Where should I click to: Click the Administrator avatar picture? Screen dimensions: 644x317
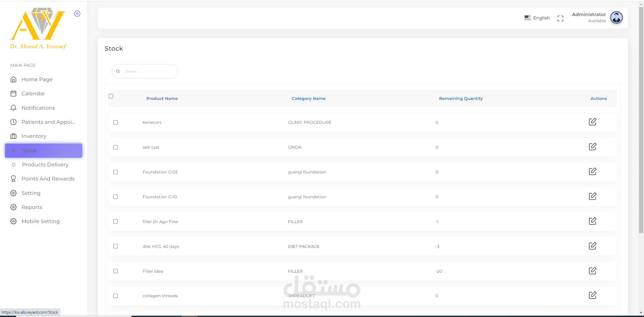616,17
